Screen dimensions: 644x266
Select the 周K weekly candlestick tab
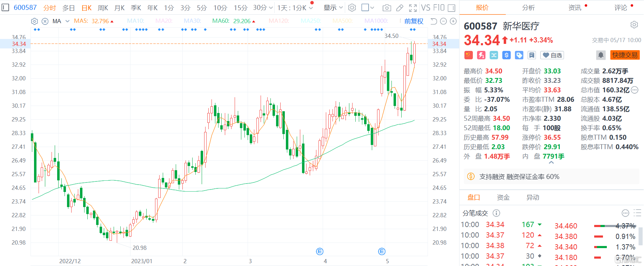tap(103, 8)
